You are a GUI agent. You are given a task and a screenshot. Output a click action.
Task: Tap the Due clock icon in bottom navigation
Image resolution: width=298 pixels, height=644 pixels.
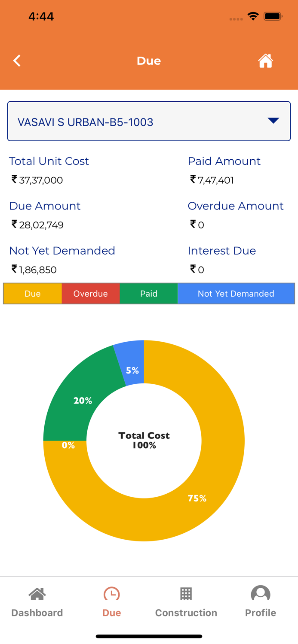(x=112, y=592)
